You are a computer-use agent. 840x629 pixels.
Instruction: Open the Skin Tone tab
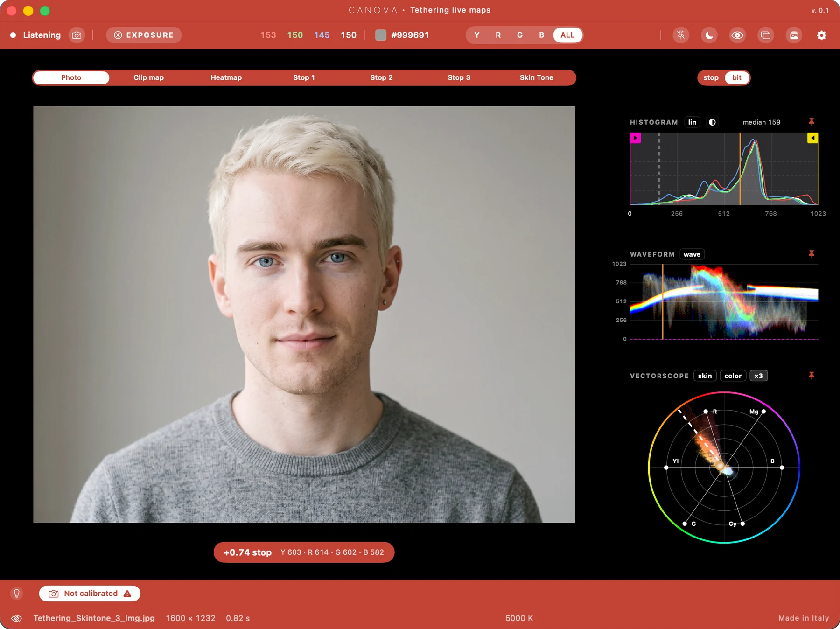[536, 77]
